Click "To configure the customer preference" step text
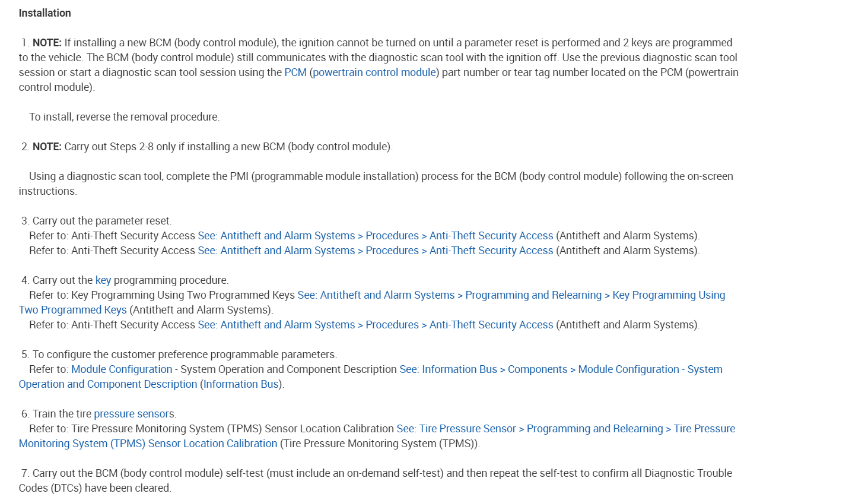 185,355
